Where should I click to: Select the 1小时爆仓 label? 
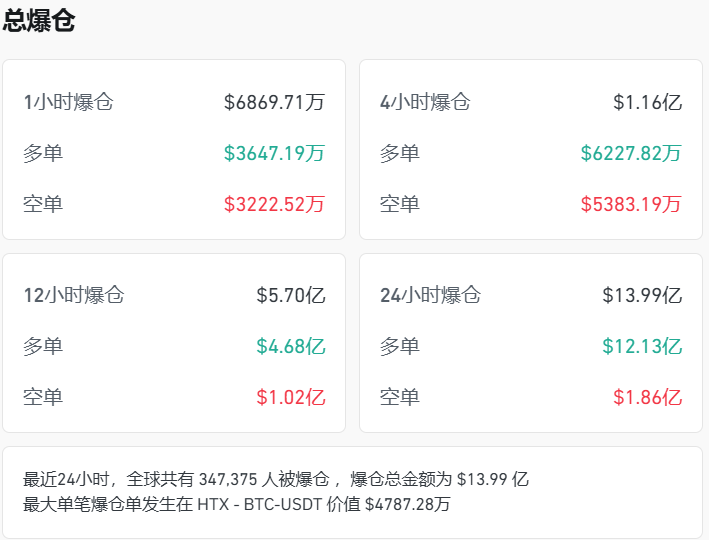coord(68,102)
